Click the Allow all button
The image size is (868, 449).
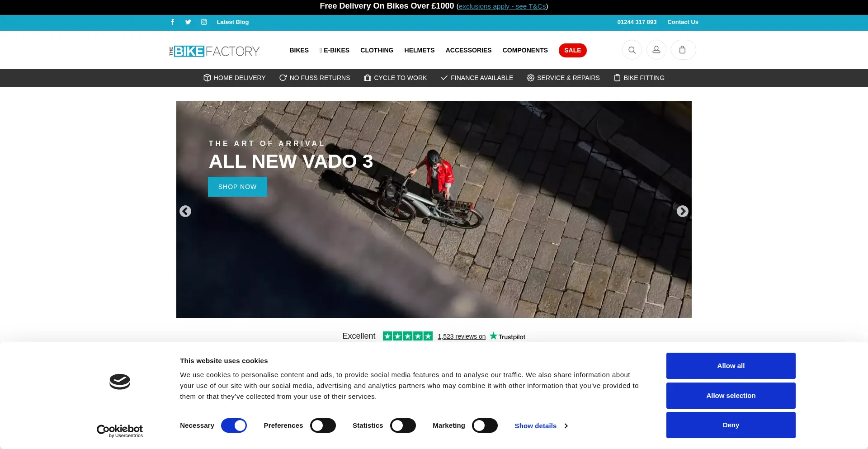pyautogui.click(x=731, y=366)
